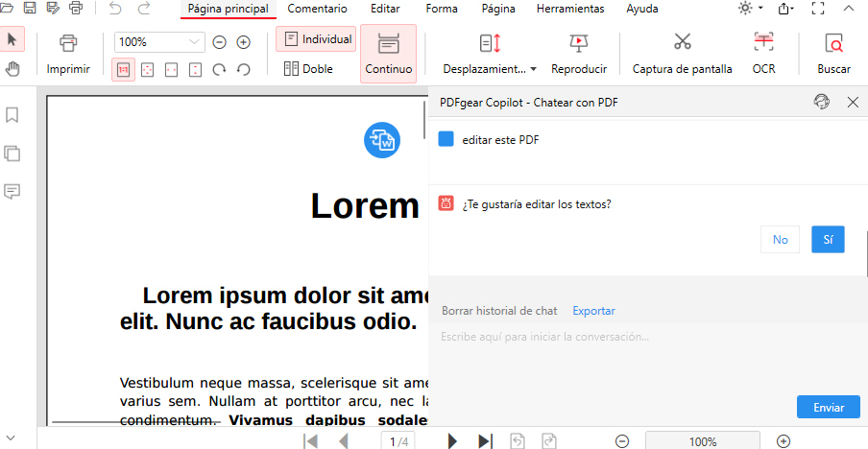Go forward to next view

[x=549, y=440]
